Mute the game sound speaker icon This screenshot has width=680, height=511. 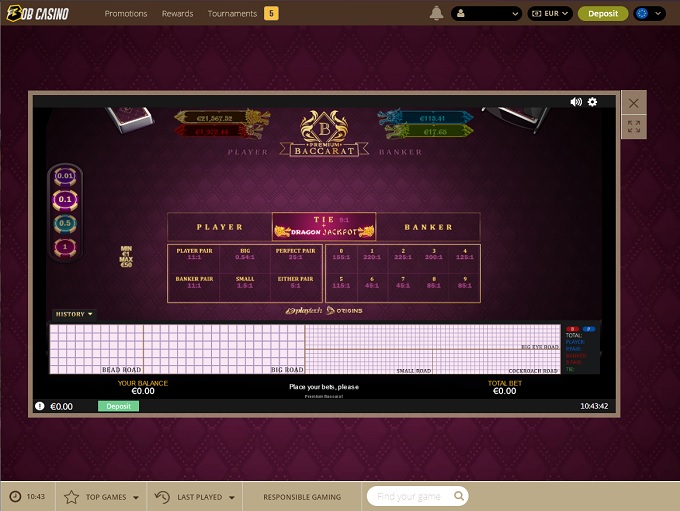(576, 102)
